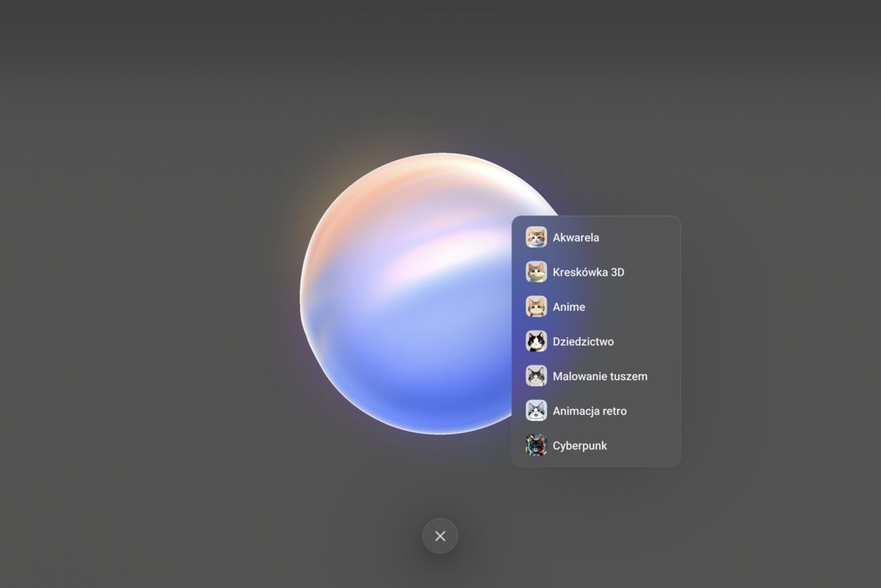This screenshot has width=881, height=588.
Task: Choose the Malowanie tuszem text label
Action: 600,376
